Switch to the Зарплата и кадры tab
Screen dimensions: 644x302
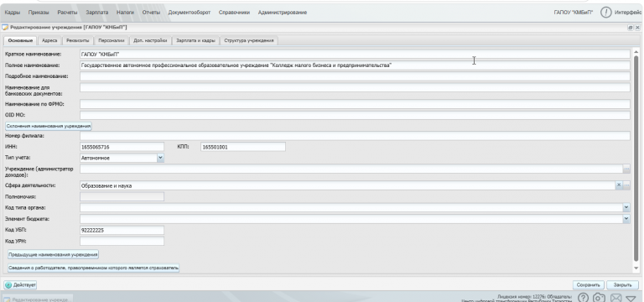(195, 40)
